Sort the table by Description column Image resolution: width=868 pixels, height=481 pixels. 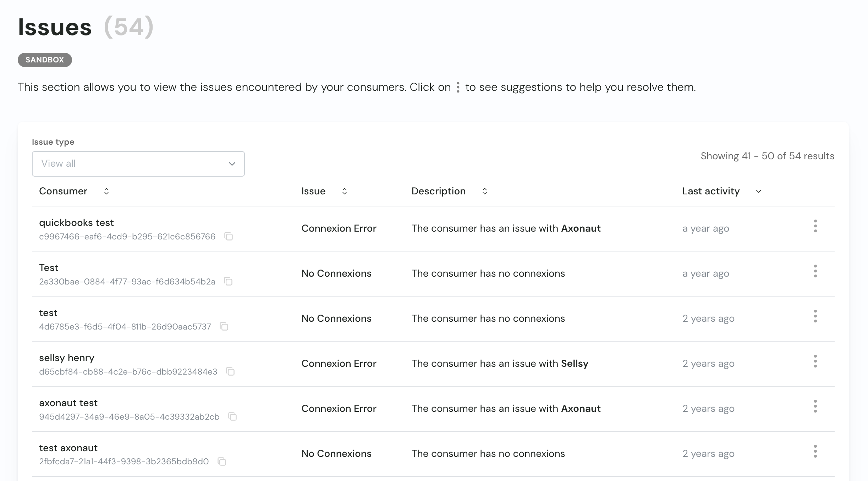(484, 191)
